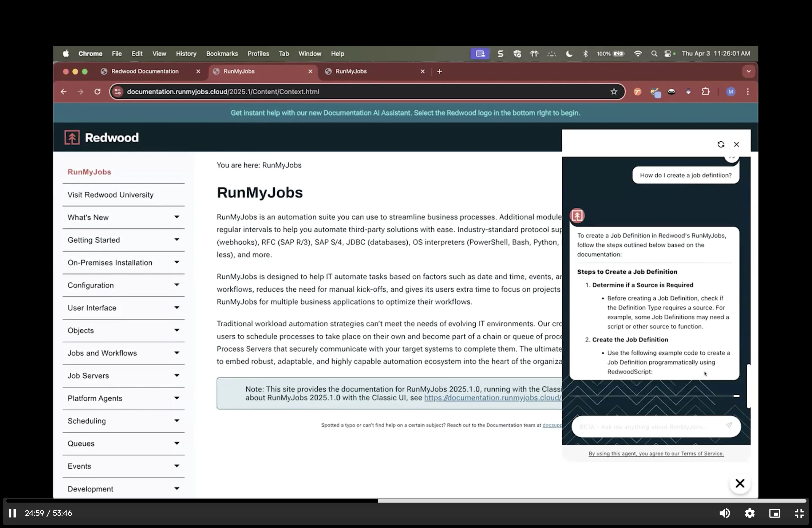Open Control Center in menu bar
Screen dimensions: 812x528
coord(668,54)
